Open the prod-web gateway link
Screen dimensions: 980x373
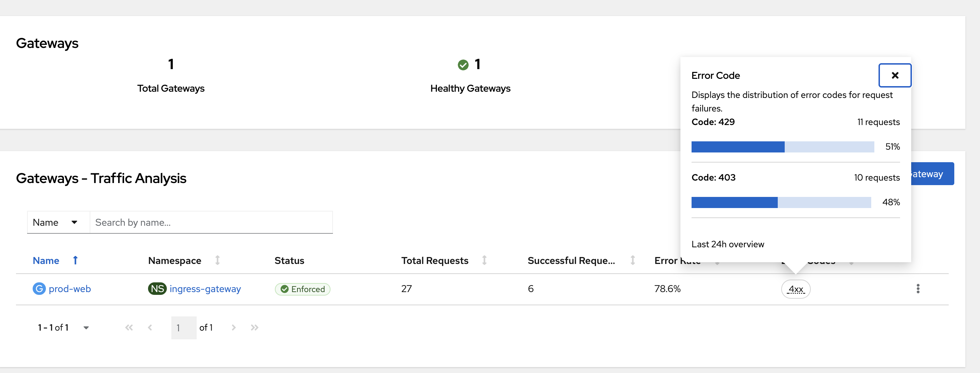pyautogui.click(x=70, y=289)
